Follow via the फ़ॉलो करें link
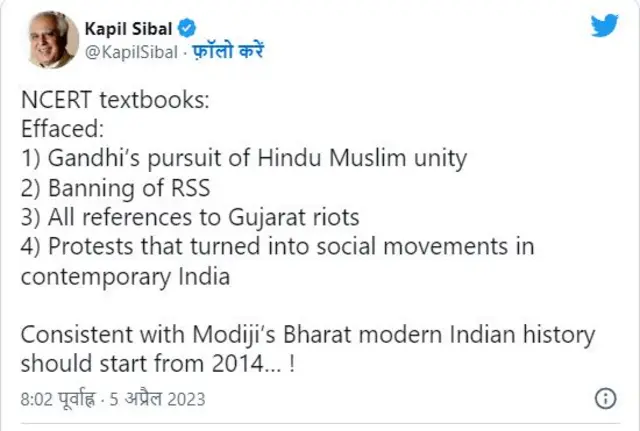 (226, 50)
